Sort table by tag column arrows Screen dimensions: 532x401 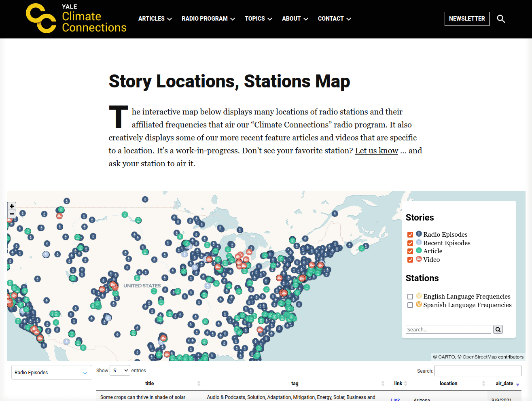click(x=383, y=384)
